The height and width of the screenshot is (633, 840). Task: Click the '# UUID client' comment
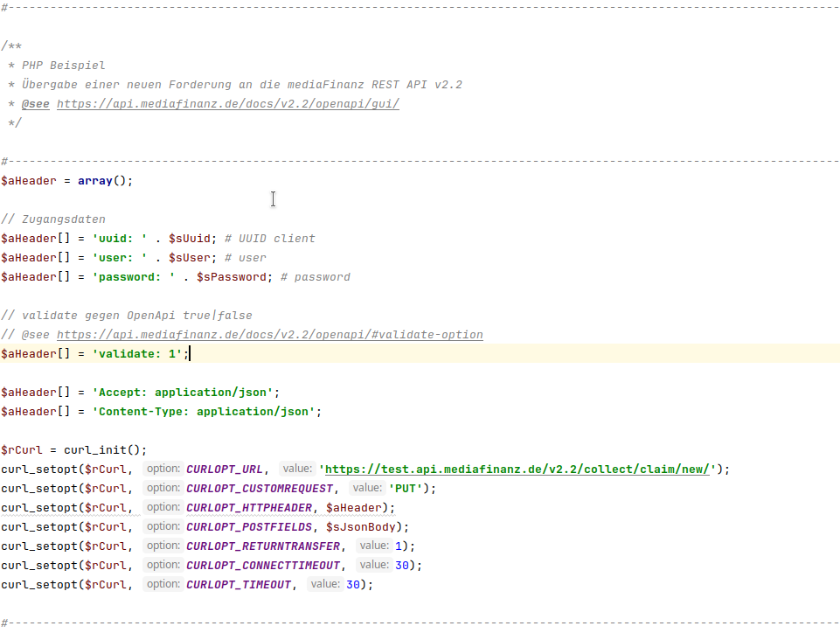[x=269, y=239]
